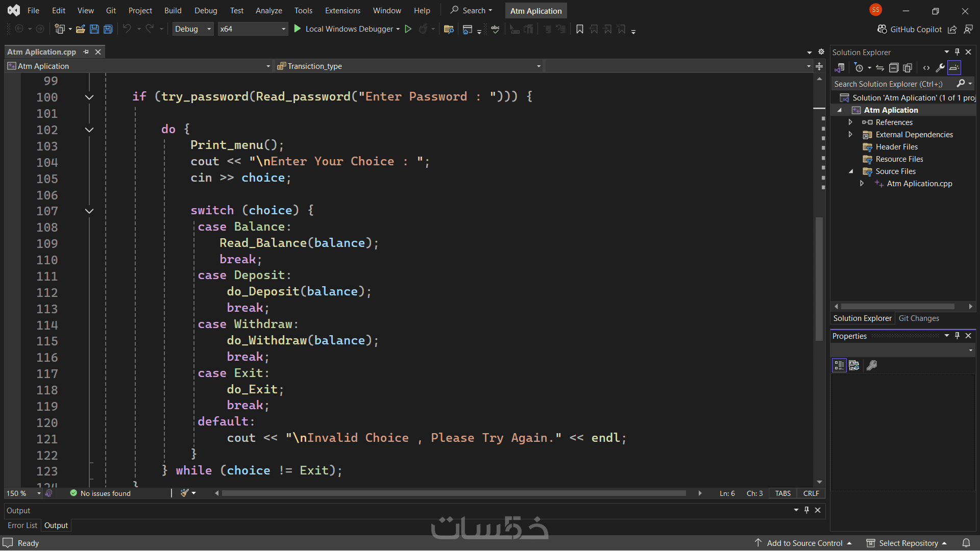The height and width of the screenshot is (551, 980).
Task: Click Collapse All in Solution Explorer
Action: (x=893, y=68)
